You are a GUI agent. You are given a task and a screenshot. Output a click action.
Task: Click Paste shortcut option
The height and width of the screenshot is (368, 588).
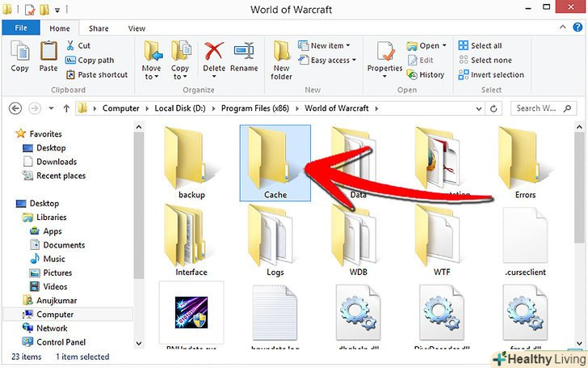click(97, 74)
